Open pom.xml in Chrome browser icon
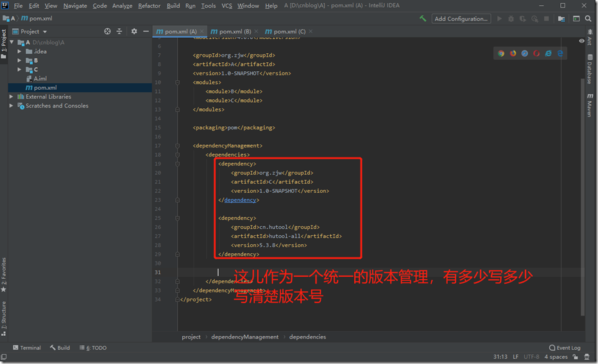 coord(501,53)
